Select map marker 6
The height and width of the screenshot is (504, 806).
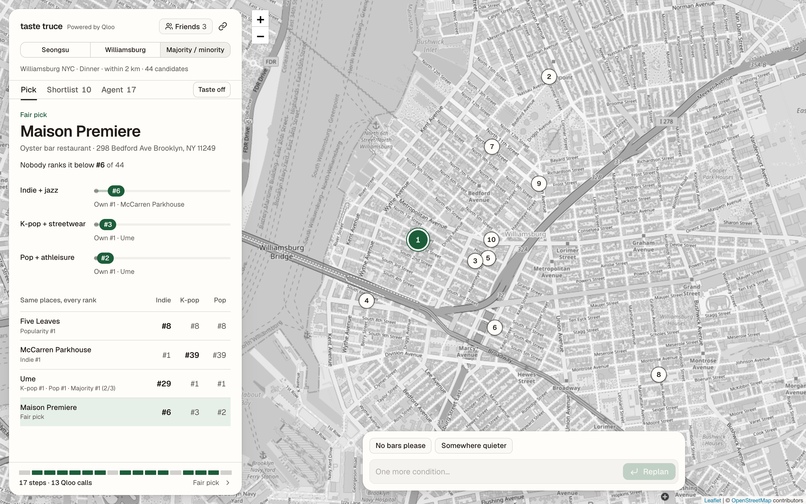pos(494,327)
